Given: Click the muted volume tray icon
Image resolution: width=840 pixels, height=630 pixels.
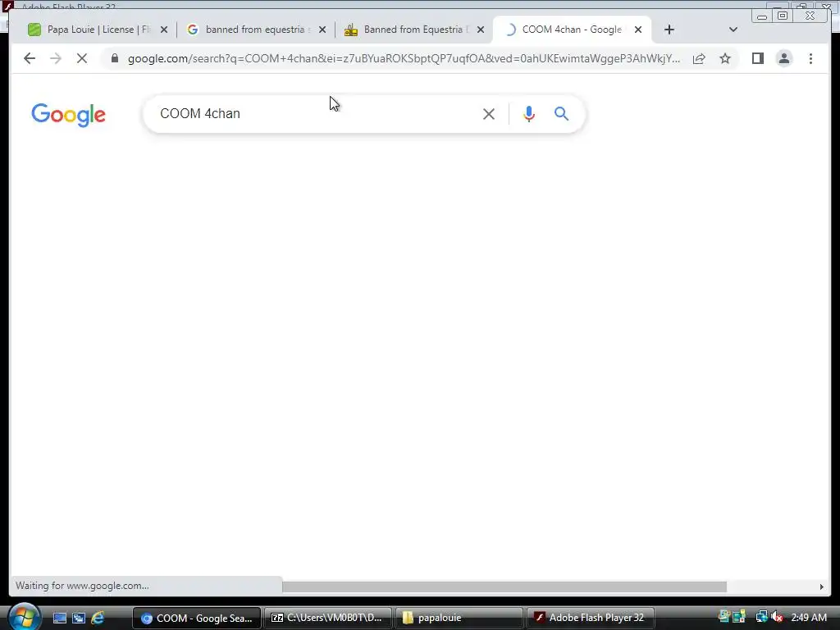Looking at the screenshot, I should [x=777, y=617].
